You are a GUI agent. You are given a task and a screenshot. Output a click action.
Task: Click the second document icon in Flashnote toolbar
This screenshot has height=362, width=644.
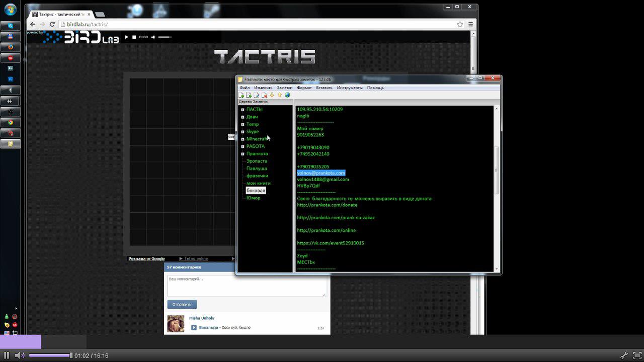(x=249, y=95)
